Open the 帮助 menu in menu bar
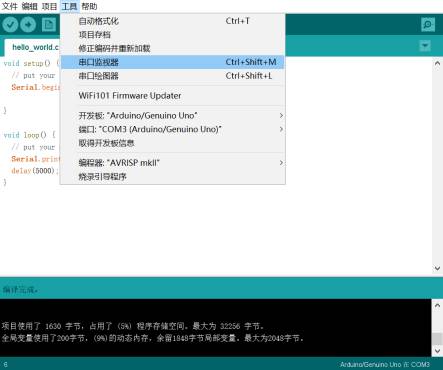The image size is (443, 370). [x=89, y=6]
